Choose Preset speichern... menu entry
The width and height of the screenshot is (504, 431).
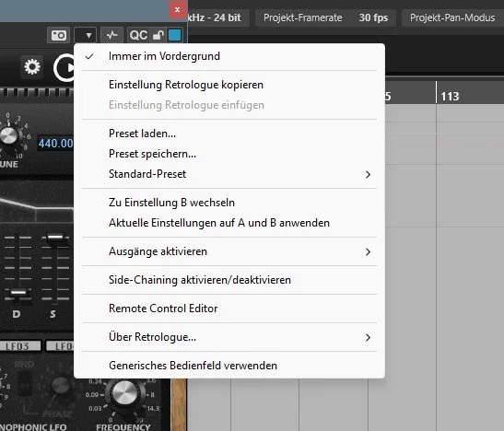[x=229, y=154]
